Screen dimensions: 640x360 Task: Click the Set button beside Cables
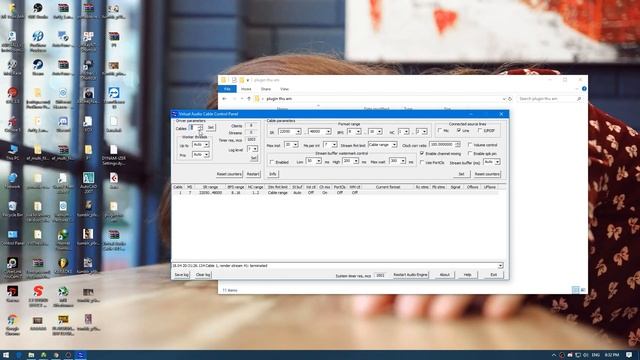tap(211, 128)
